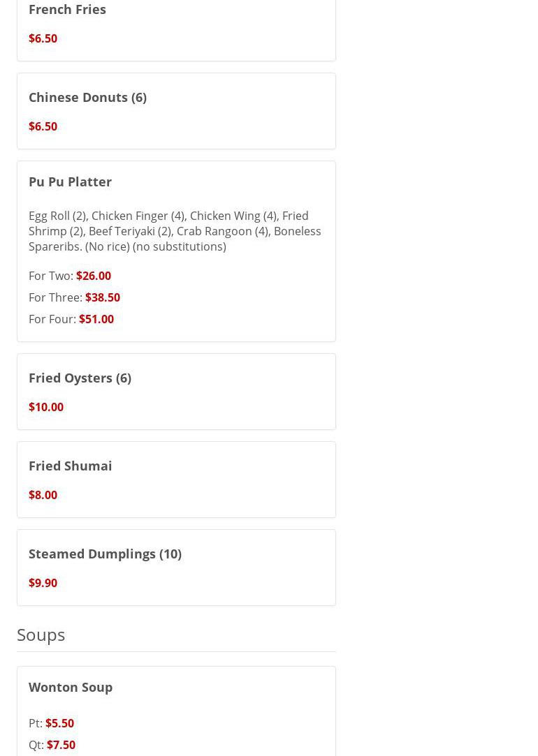Click the Steamed Dumplings $9.90 price

[43, 583]
